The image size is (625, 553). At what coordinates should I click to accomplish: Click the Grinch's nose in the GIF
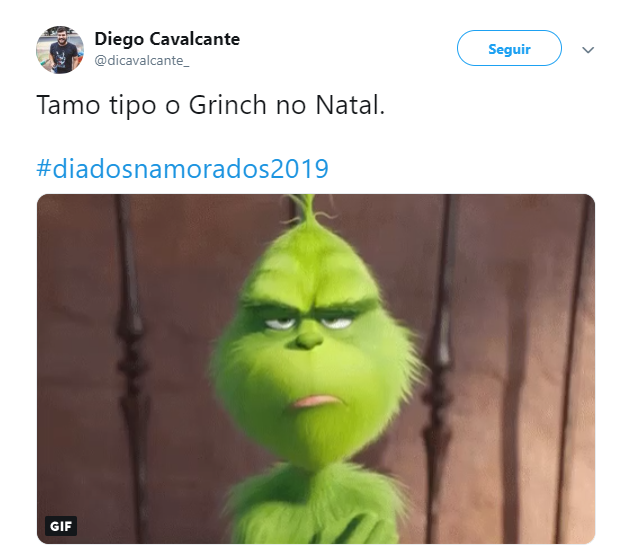pyautogui.click(x=307, y=340)
